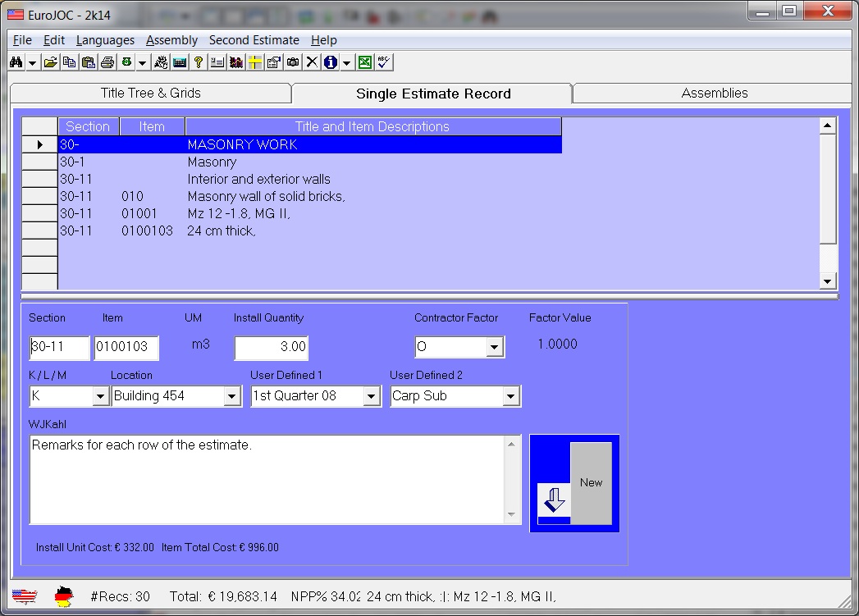Click the New button

(x=591, y=483)
